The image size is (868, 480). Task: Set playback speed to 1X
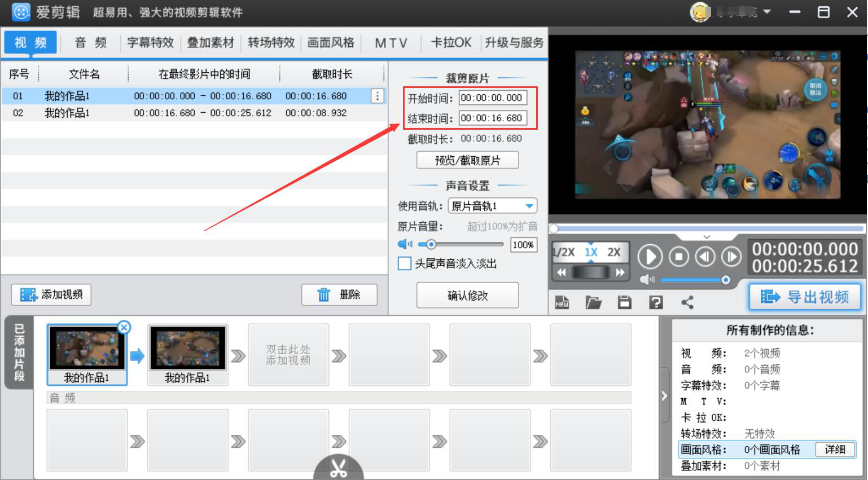(x=591, y=252)
